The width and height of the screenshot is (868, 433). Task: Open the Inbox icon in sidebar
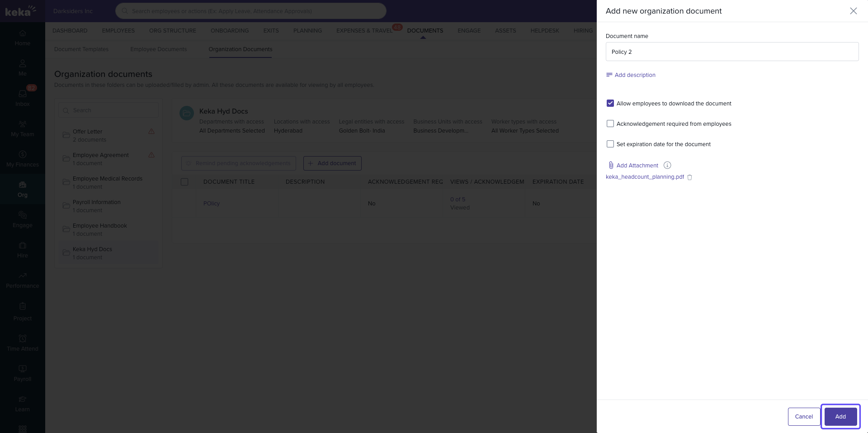(23, 94)
